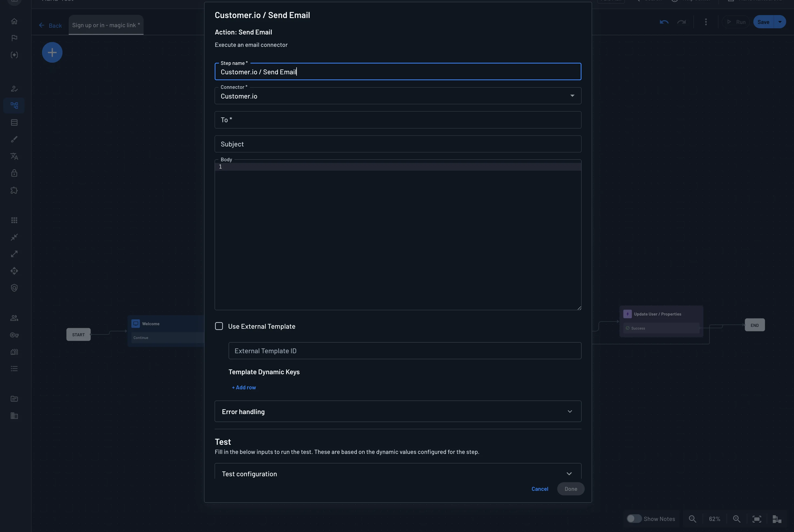Open the folder card sidebar icon
The height and width of the screenshot is (532, 794).
point(14,399)
